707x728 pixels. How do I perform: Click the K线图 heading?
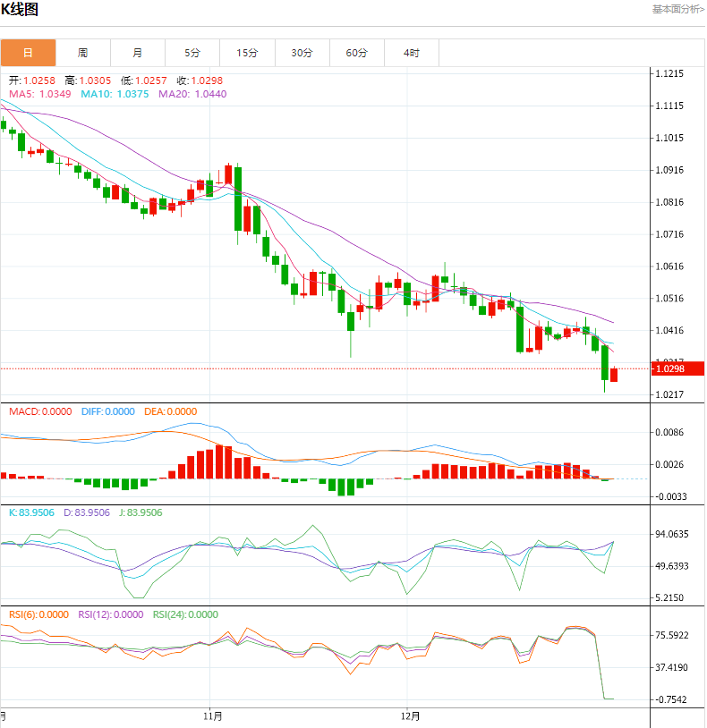pyautogui.click(x=20, y=9)
